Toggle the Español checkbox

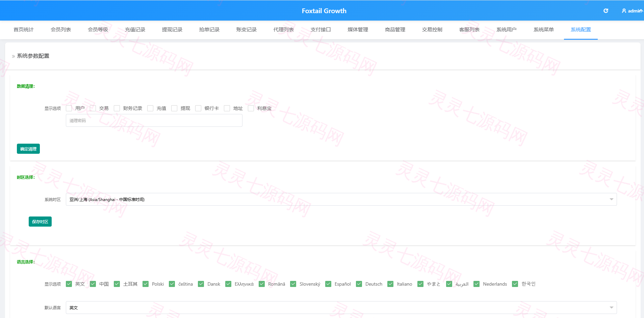click(328, 284)
